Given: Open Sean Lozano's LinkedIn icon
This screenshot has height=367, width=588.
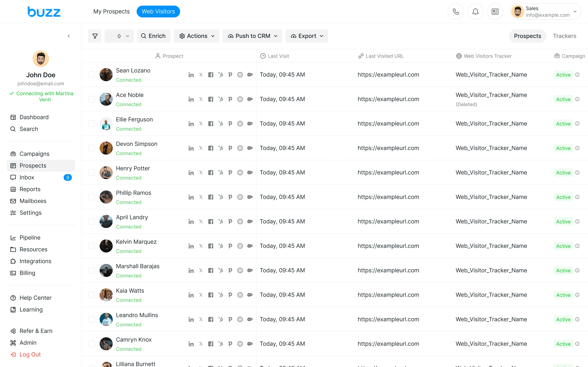Looking at the screenshot, I should (191, 75).
